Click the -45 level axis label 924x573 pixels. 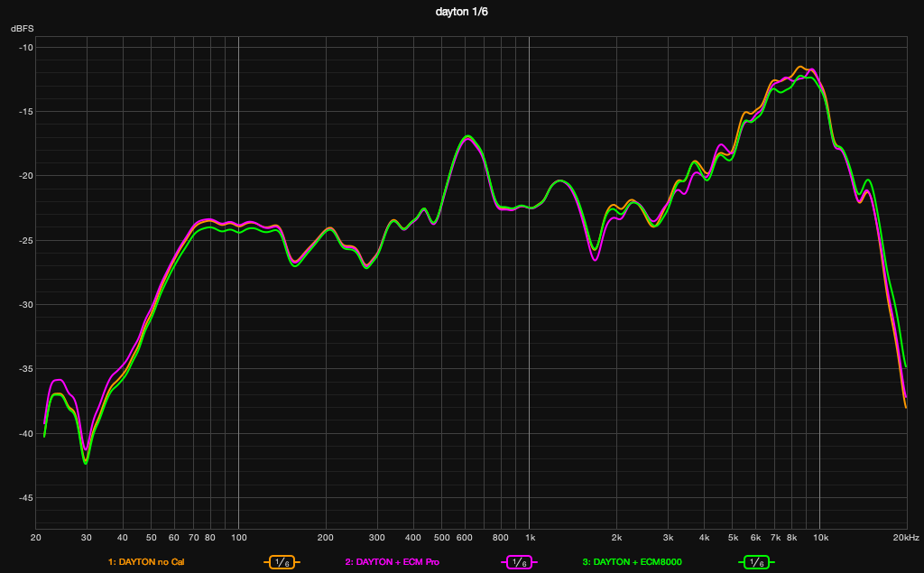26,498
